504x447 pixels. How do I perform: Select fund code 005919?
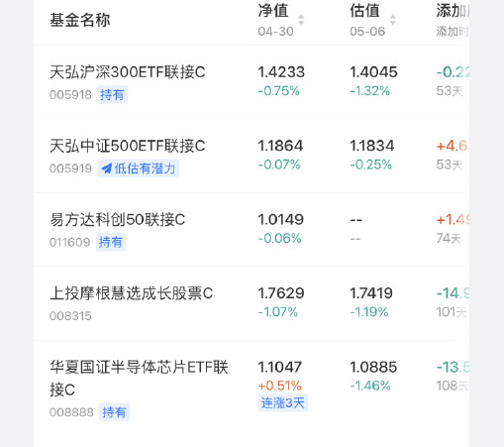pyautogui.click(x=70, y=168)
